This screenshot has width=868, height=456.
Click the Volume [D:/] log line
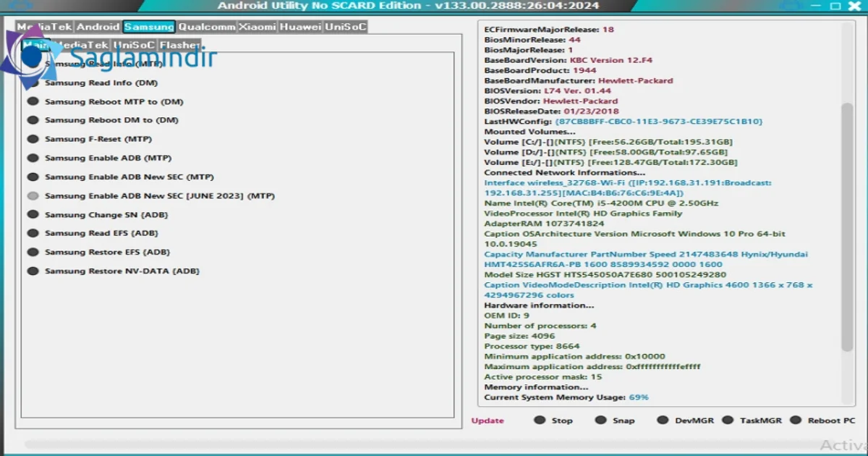pos(605,152)
